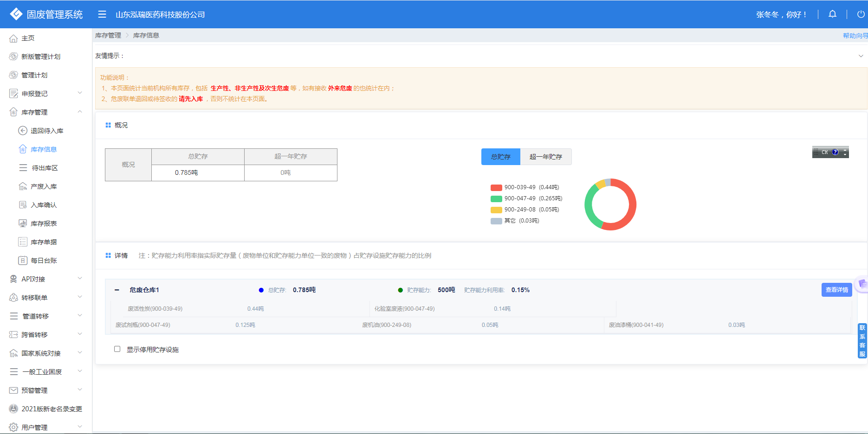The image size is (868, 434).
Task: Open the 待出库区 menu item
Action: pos(45,168)
